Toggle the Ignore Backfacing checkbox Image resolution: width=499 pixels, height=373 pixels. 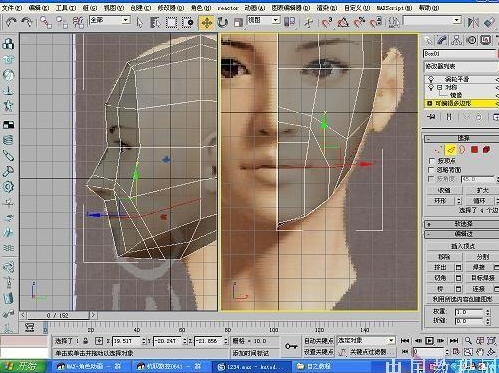pyautogui.click(x=432, y=170)
